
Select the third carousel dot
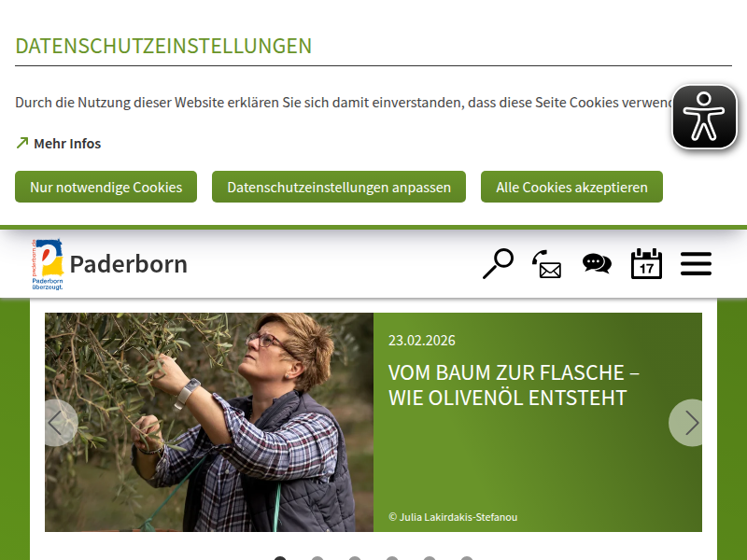click(x=355, y=558)
